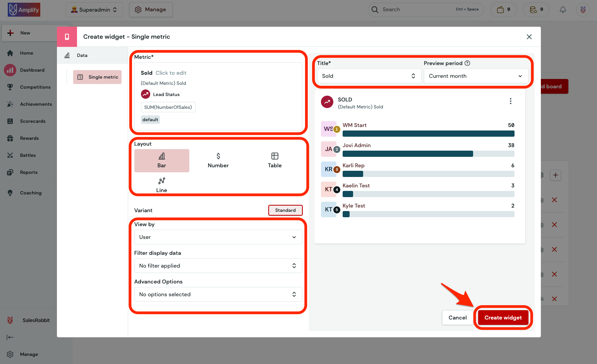Click the Create widget button
The image size is (597, 364).
click(x=503, y=318)
